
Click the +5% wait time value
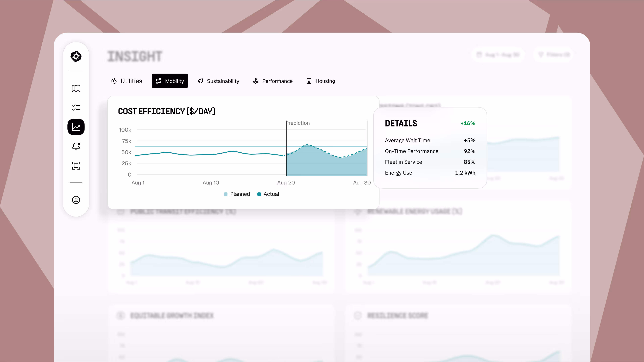(470, 140)
